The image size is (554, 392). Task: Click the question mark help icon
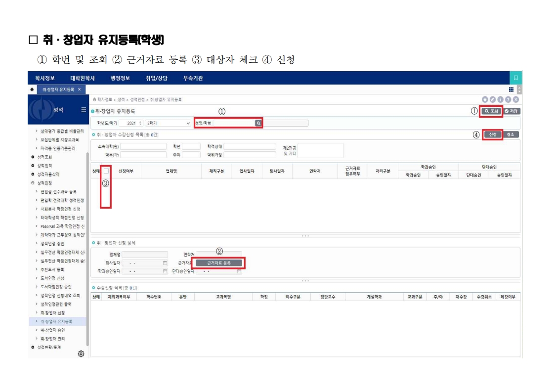(x=508, y=99)
